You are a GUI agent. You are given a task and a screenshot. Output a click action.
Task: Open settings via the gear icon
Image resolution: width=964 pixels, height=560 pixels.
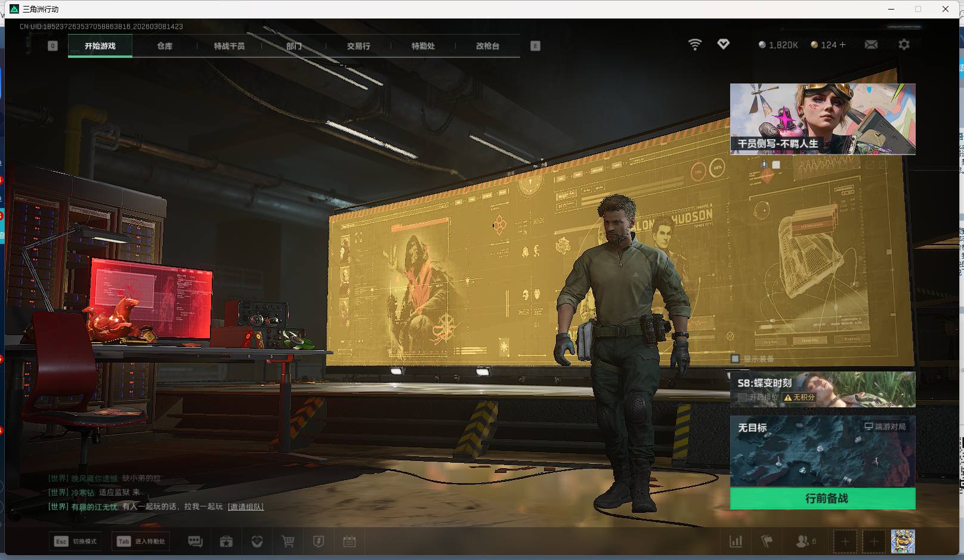point(904,45)
